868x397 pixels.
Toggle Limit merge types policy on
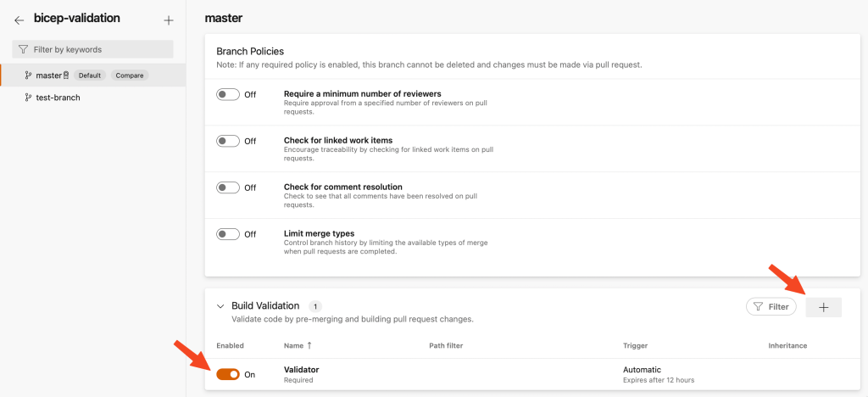[228, 234]
